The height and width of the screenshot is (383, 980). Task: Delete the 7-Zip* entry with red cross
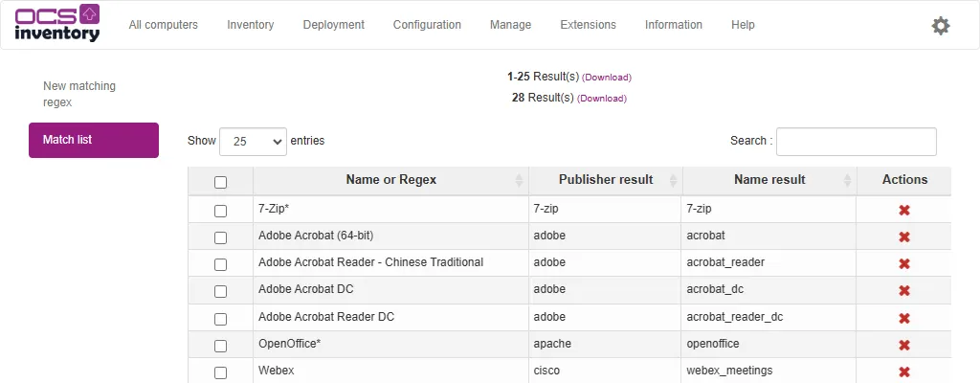click(903, 211)
